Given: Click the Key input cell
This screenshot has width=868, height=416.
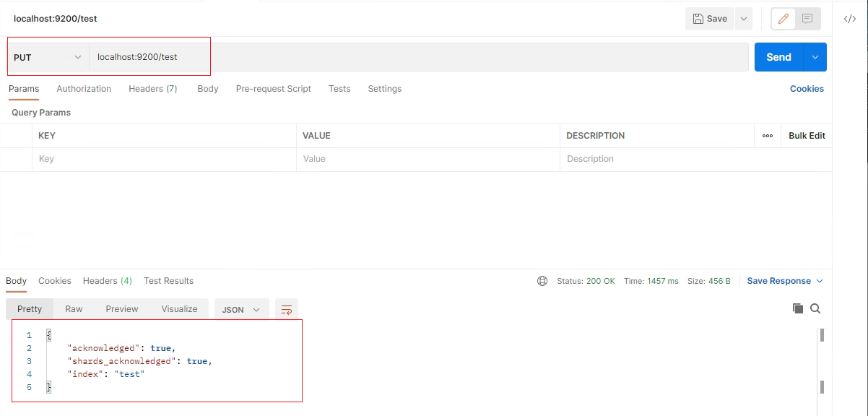Looking at the screenshot, I should pyautogui.click(x=164, y=159).
